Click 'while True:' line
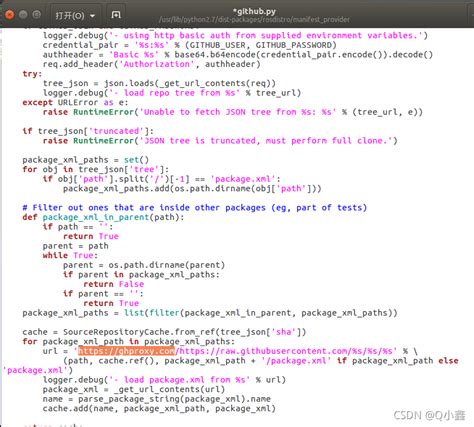 tap(70, 255)
